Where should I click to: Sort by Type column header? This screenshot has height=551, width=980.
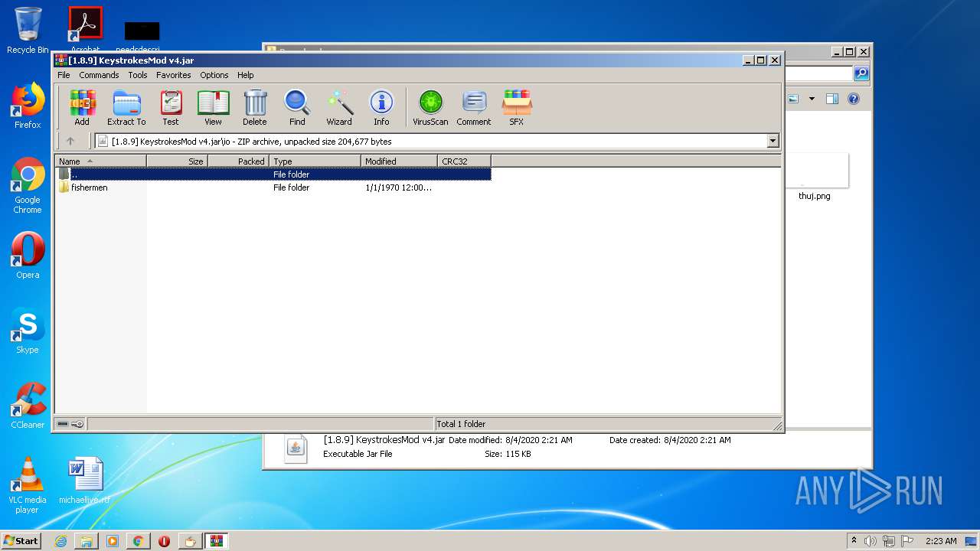[315, 161]
